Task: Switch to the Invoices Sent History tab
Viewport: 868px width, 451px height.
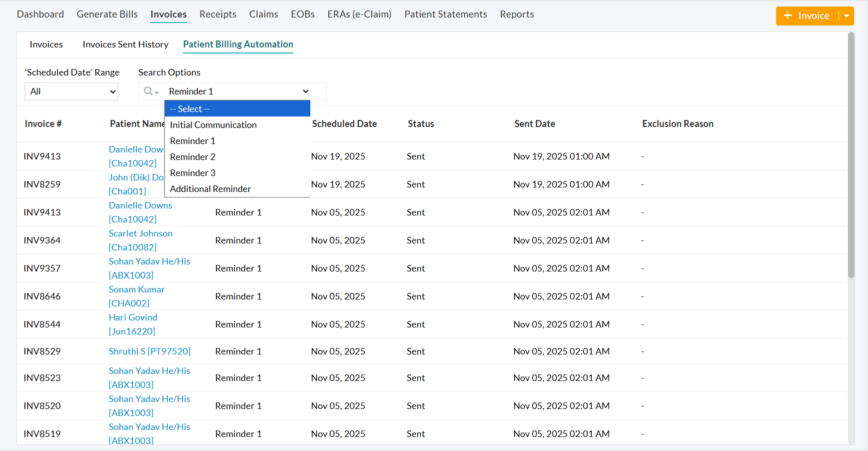Action: pos(125,44)
